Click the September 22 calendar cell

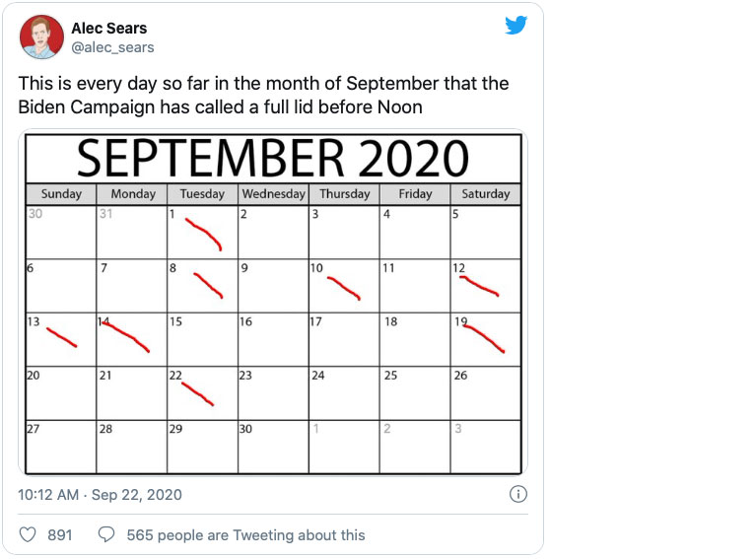202,392
